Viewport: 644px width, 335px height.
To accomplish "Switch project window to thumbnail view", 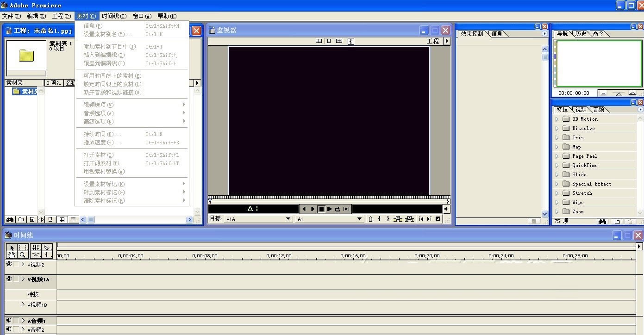I will click(62, 219).
